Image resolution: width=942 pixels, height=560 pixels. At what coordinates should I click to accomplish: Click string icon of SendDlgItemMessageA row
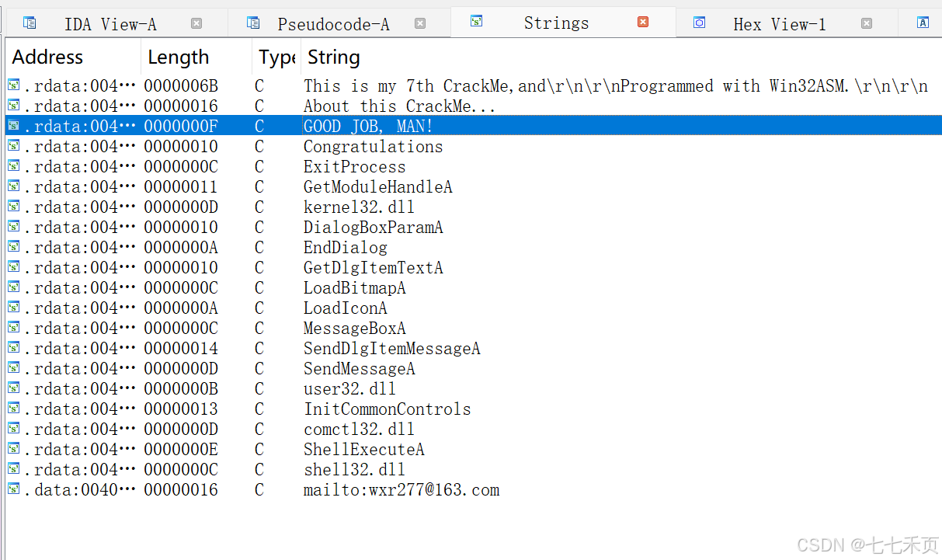[13, 347]
